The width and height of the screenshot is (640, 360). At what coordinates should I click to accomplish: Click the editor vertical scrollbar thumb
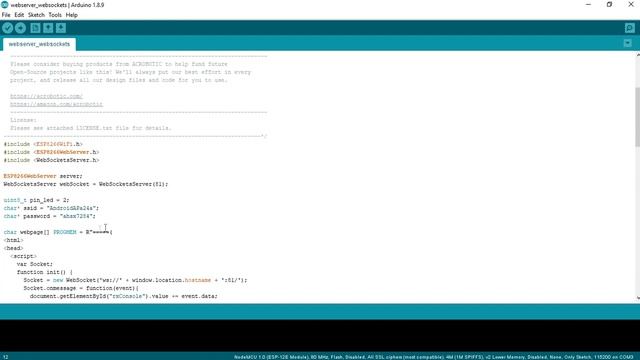(637, 117)
